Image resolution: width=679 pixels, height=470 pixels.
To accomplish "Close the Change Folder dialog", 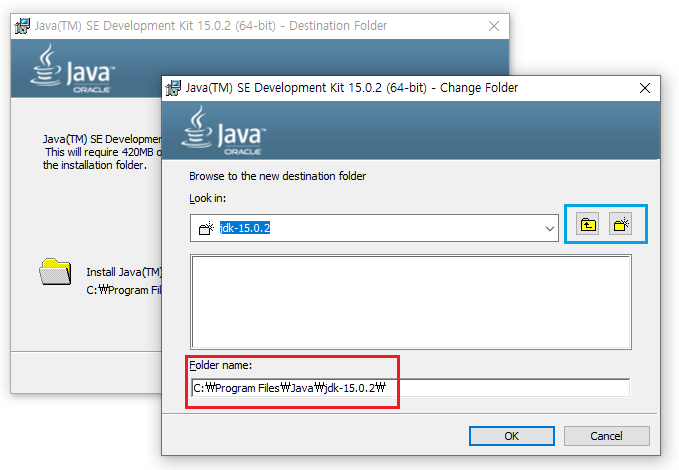I will tap(645, 88).
